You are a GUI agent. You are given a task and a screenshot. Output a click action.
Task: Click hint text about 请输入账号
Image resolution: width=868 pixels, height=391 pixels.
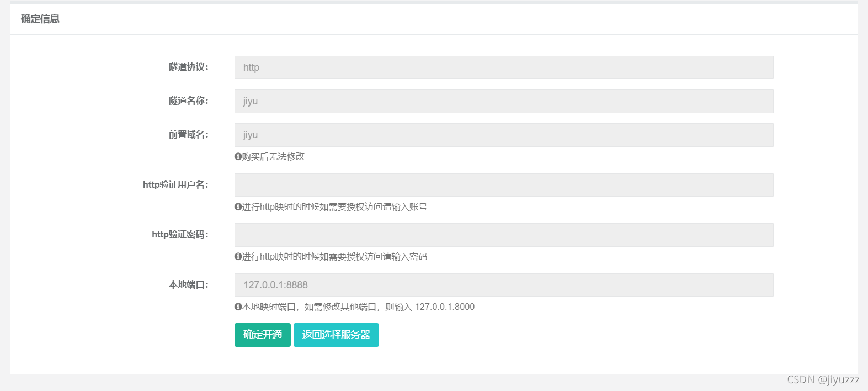click(x=334, y=207)
